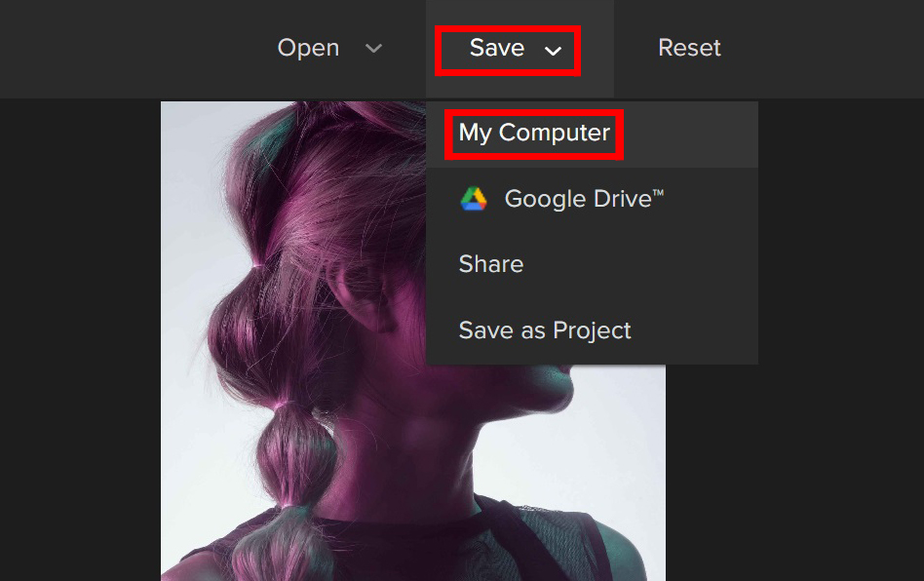Open the Open menu label

308,48
